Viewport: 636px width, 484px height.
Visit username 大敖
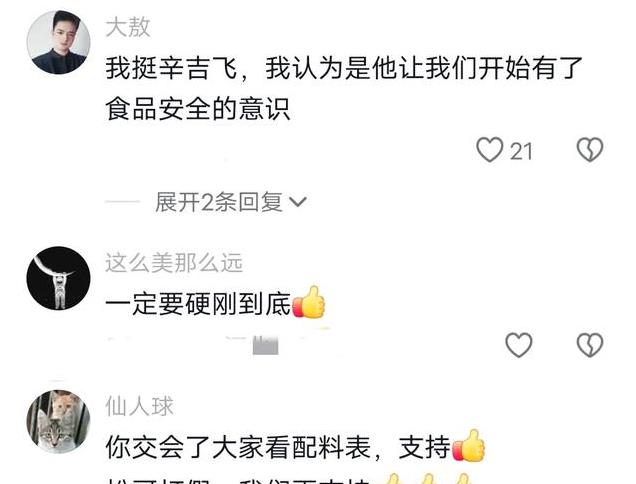click(x=128, y=27)
